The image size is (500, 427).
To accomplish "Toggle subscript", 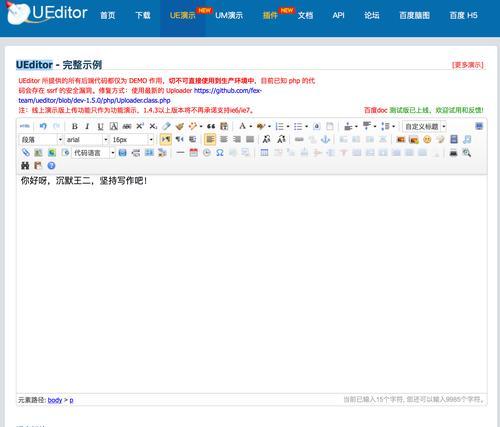I will 153,126.
